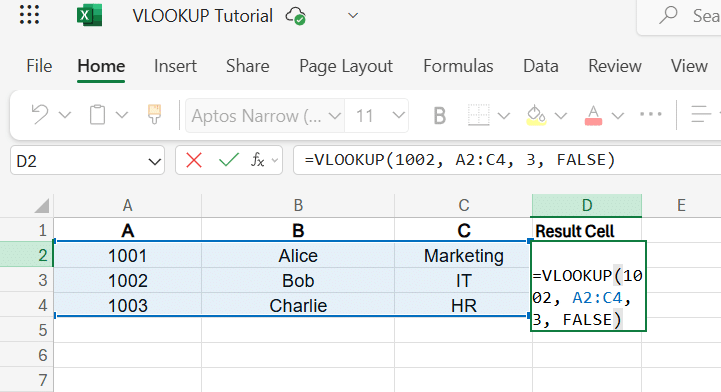Switch to the Formulas tab
Image resolution: width=721 pixels, height=392 pixels.
(x=458, y=66)
